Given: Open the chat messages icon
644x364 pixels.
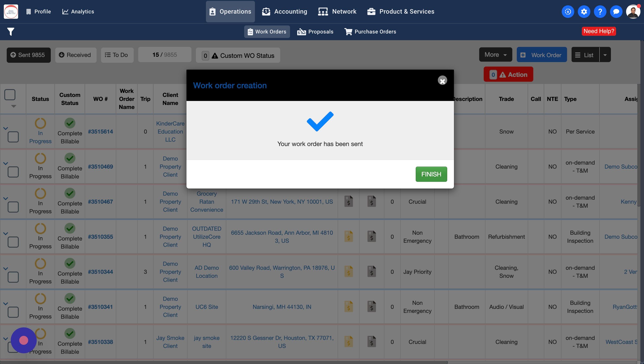Looking at the screenshot, I should pos(616,11).
